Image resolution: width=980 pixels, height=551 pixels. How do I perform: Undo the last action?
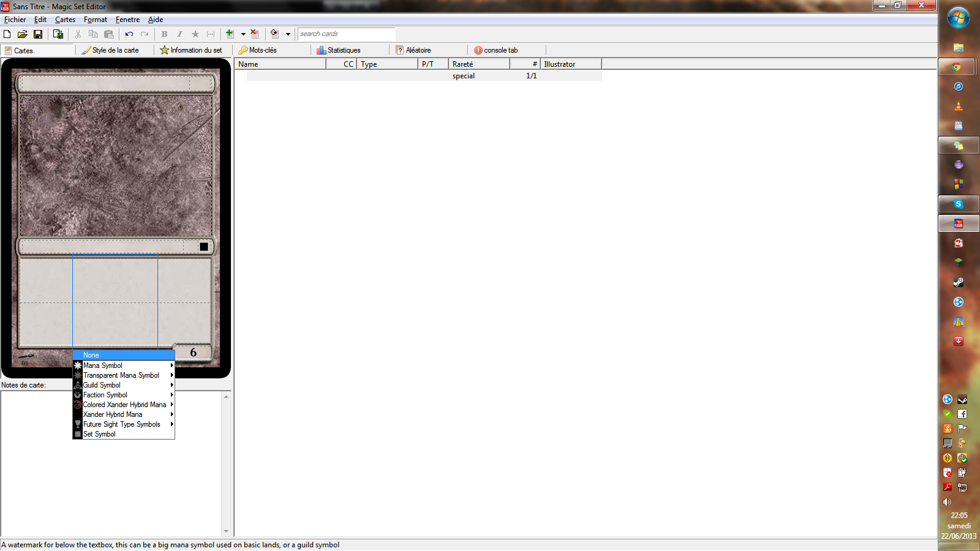click(129, 34)
